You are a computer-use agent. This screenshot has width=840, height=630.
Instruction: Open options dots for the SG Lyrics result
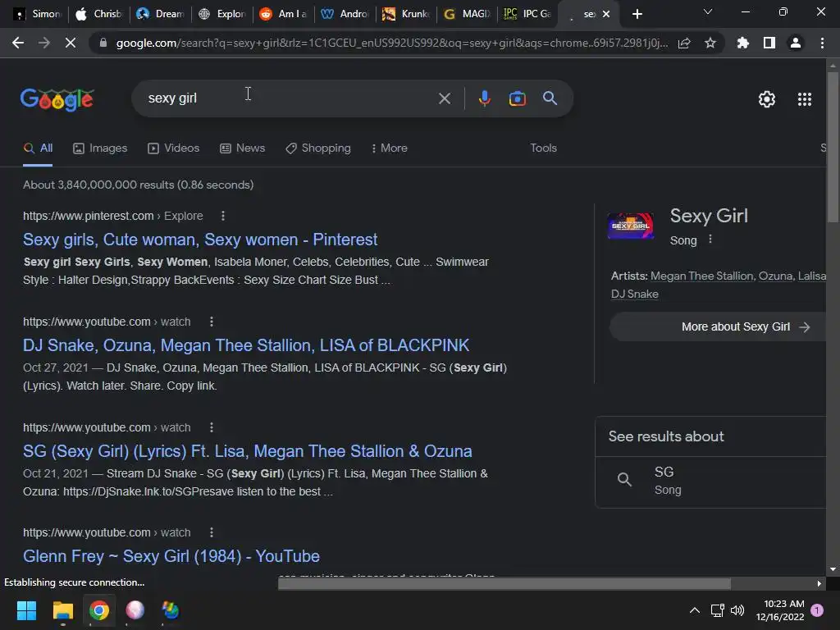point(212,427)
